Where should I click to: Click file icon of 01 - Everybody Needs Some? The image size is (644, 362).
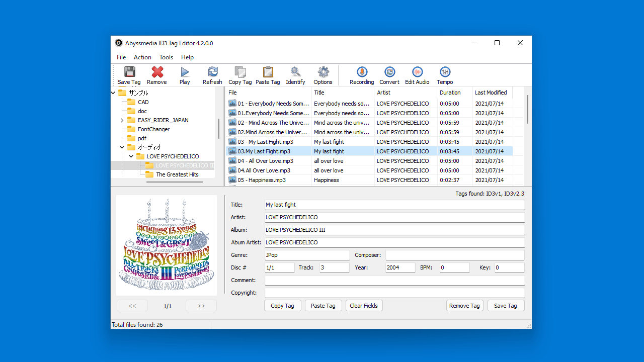click(232, 104)
